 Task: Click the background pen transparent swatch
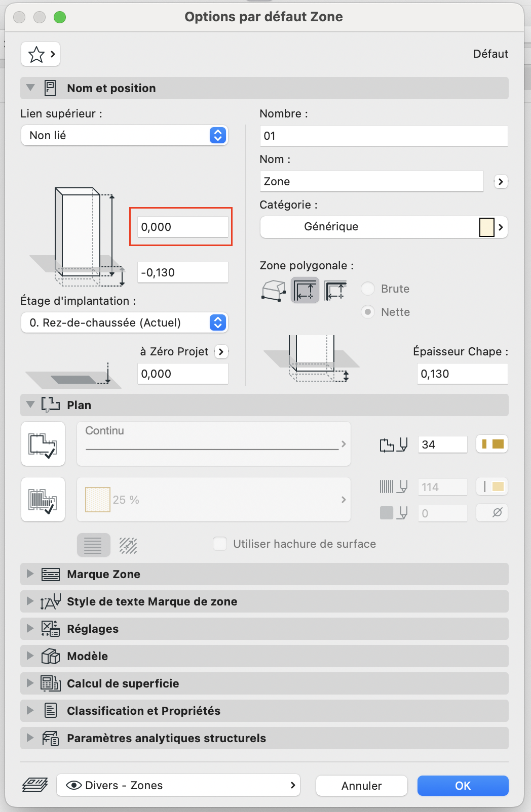pyautogui.click(x=492, y=513)
